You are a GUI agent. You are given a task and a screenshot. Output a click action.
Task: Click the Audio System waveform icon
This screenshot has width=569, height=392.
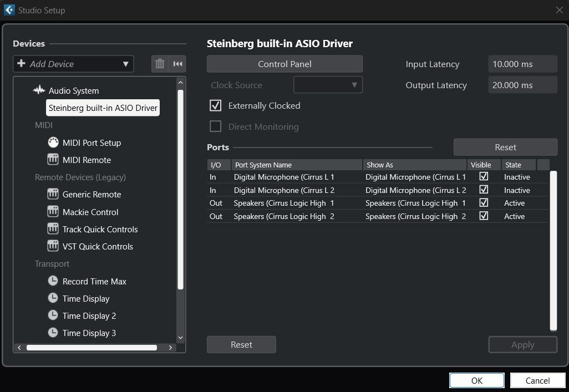pyautogui.click(x=39, y=90)
